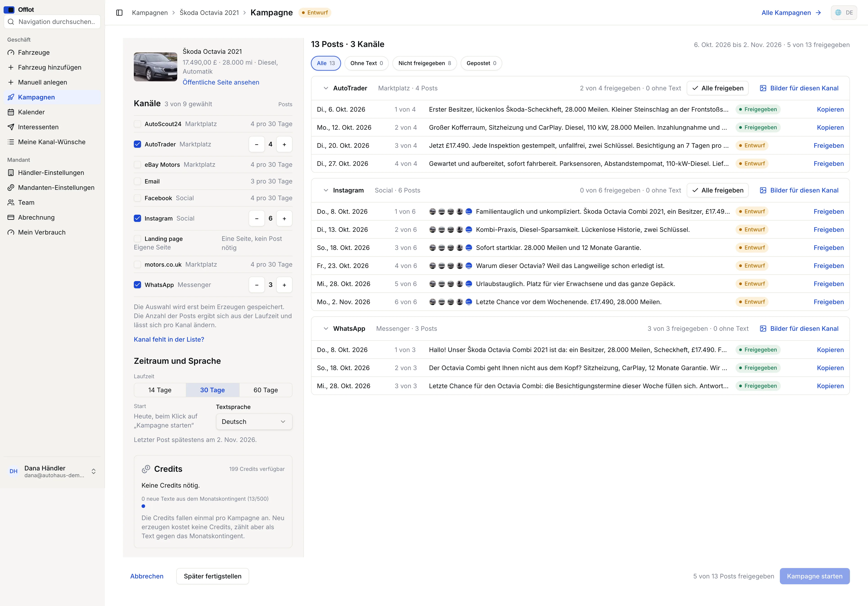The height and width of the screenshot is (606, 868).
Task: Open the Textsprache Deutsch dropdown
Action: (254, 422)
